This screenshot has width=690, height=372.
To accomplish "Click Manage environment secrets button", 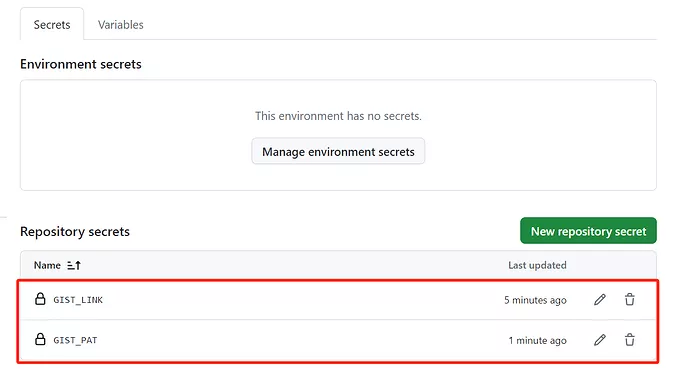I will point(338,151).
